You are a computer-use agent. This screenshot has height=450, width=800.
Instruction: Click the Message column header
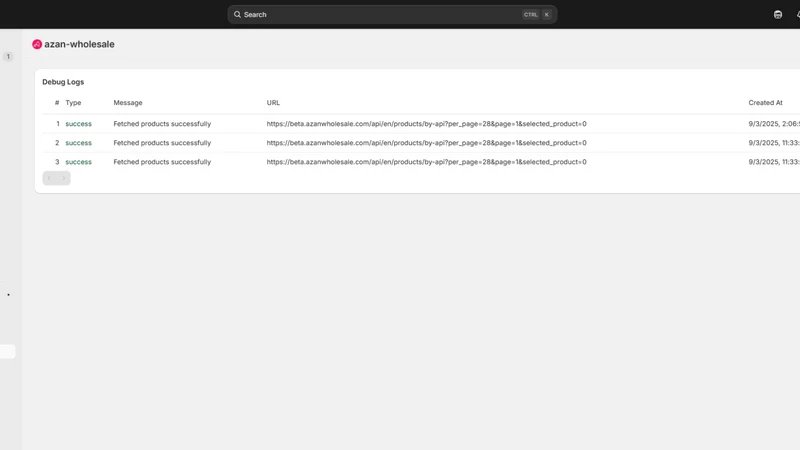point(128,103)
